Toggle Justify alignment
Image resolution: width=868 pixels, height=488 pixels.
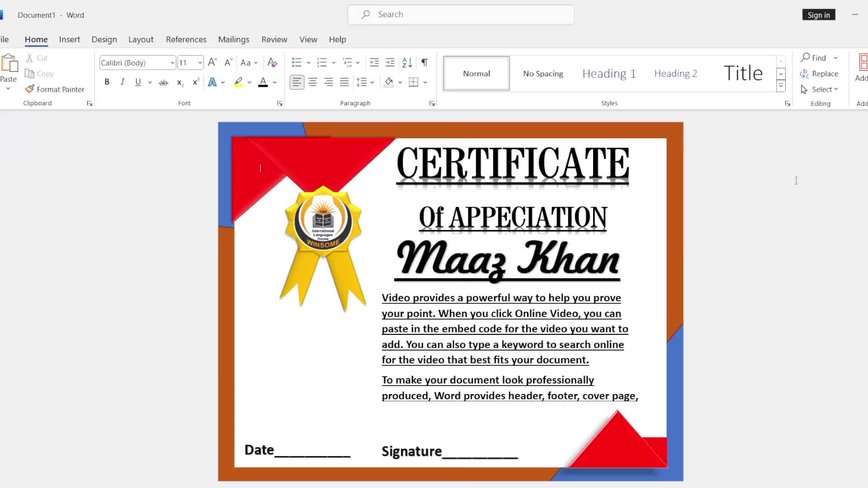click(344, 82)
